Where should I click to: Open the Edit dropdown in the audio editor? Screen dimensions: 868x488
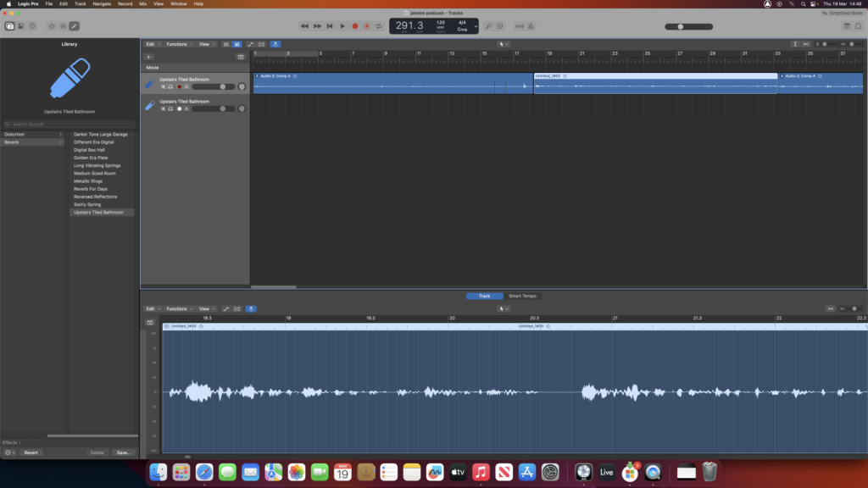(151, 308)
